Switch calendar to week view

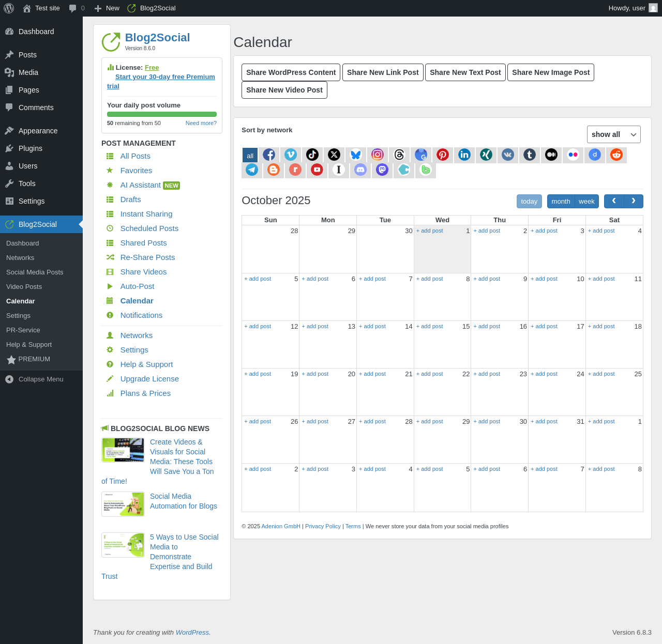point(586,201)
